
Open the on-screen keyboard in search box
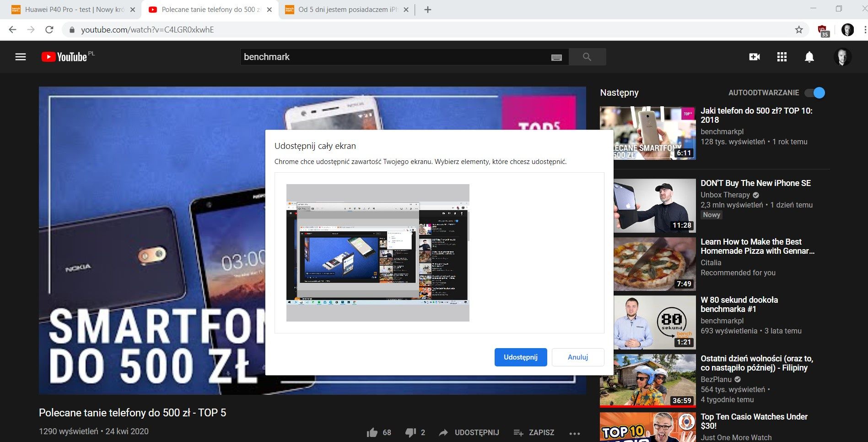tap(556, 57)
